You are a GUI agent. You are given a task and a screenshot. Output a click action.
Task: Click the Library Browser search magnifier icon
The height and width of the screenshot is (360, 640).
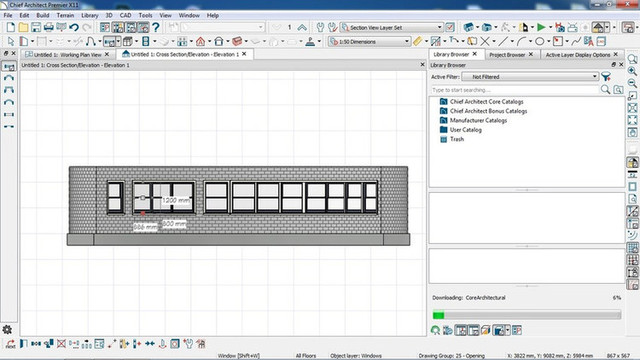coord(605,89)
